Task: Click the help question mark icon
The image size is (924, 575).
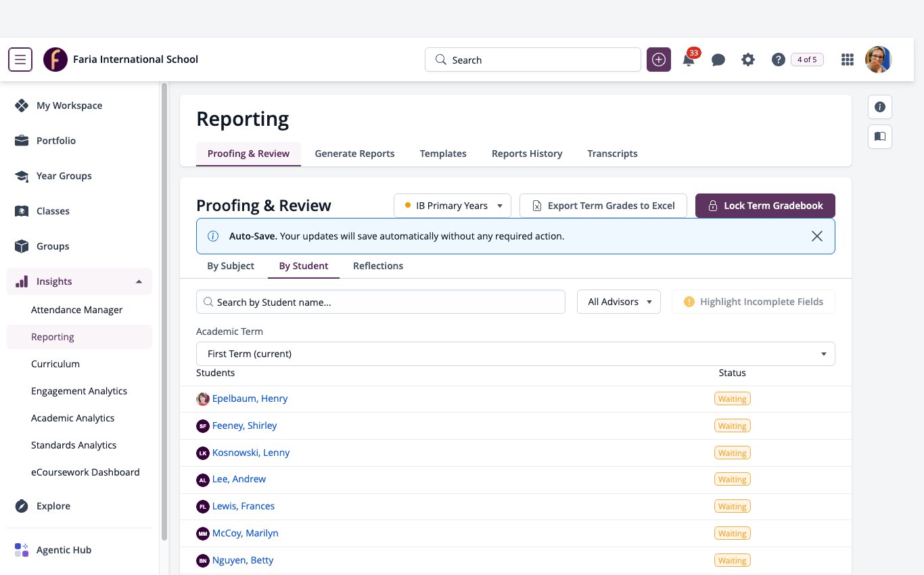Action: pos(778,60)
